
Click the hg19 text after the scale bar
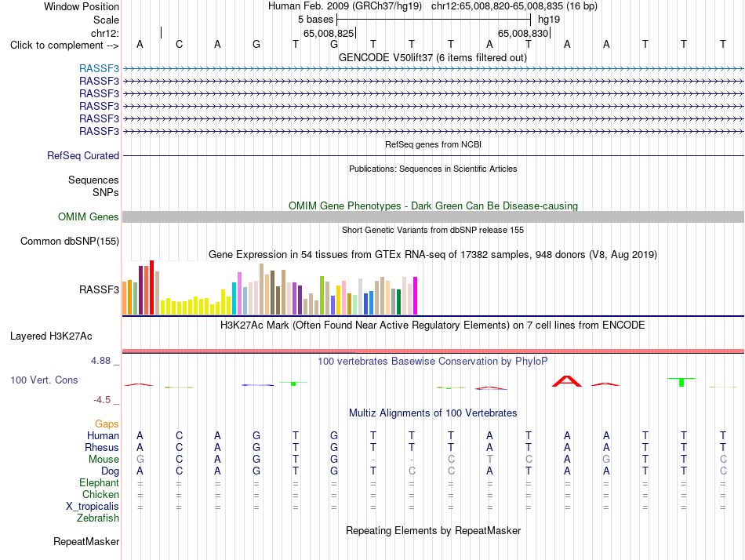pos(549,20)
